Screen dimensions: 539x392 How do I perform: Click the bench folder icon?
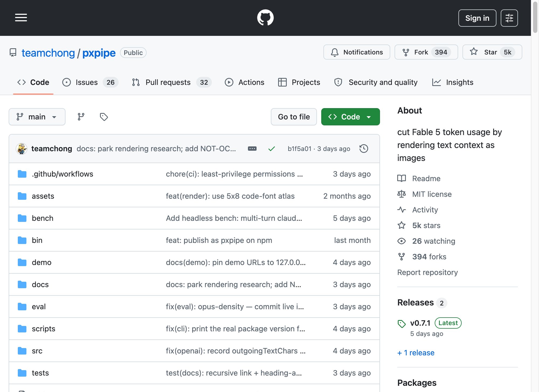click(22, 218)
